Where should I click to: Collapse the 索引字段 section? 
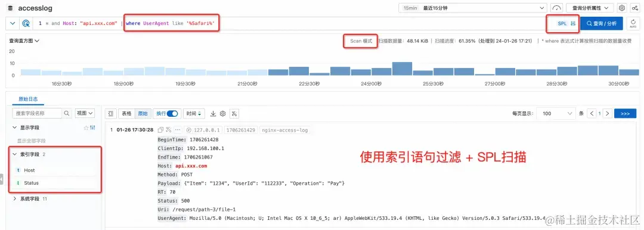pyautogui.click(x=15, y=154)
